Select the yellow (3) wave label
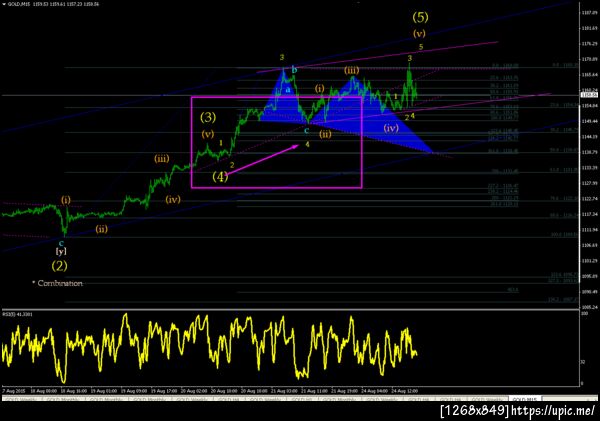 208,117
